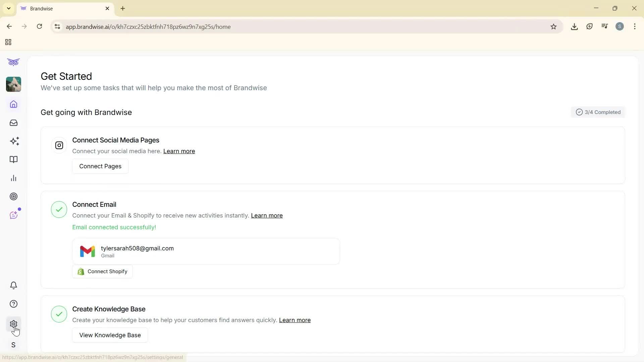644x362 pixels.
Task: Click the mountain workspace avatar
Action: [x=13, y=84]
